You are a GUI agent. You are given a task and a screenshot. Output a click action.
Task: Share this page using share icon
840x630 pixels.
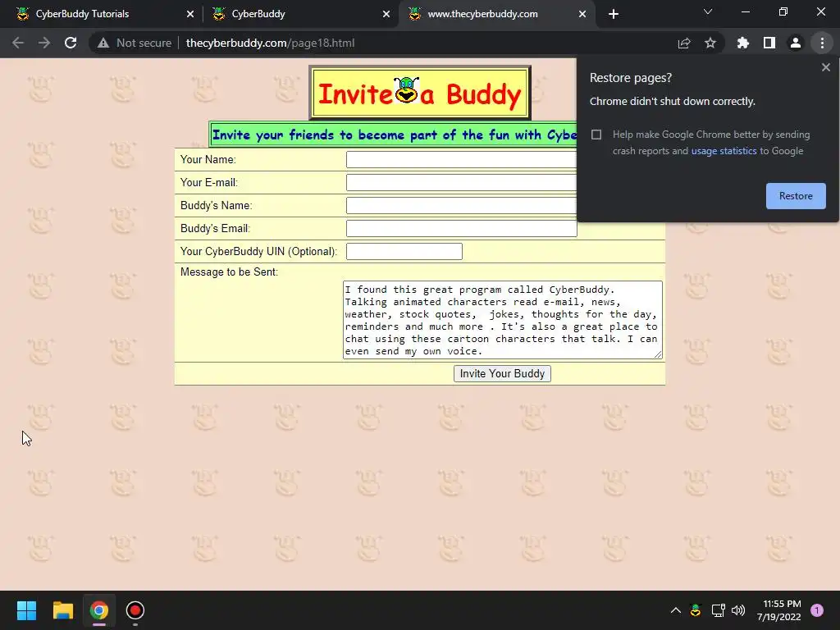[684, 43]
